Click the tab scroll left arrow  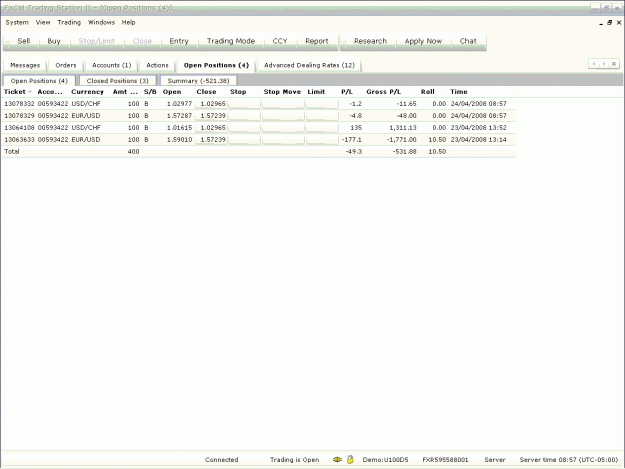coord(594,64)
